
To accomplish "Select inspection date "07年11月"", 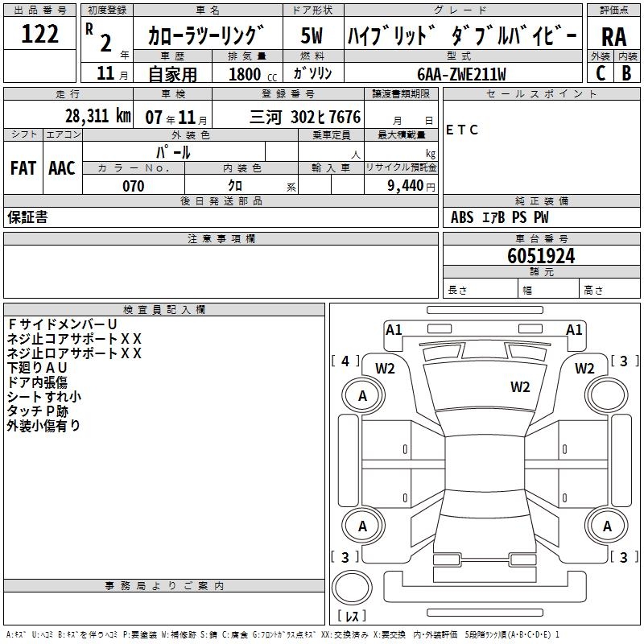I will pyautogui.click(x=175, y=118).
